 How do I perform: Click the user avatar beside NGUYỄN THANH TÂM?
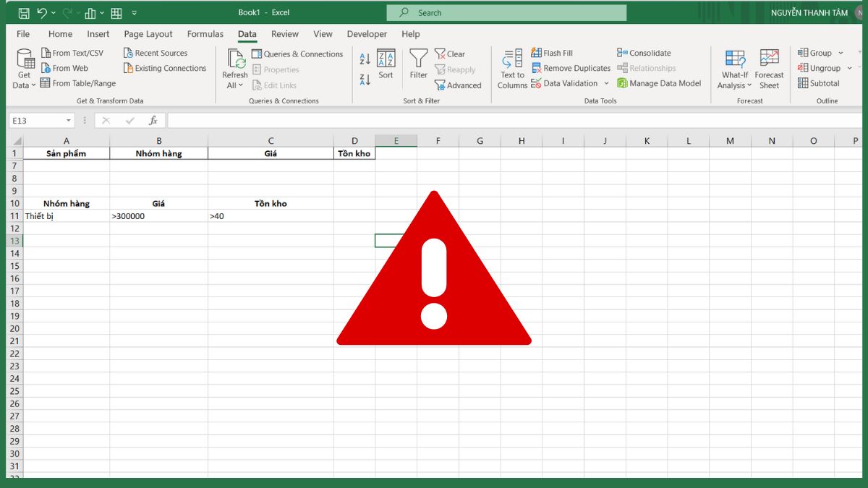859,13
